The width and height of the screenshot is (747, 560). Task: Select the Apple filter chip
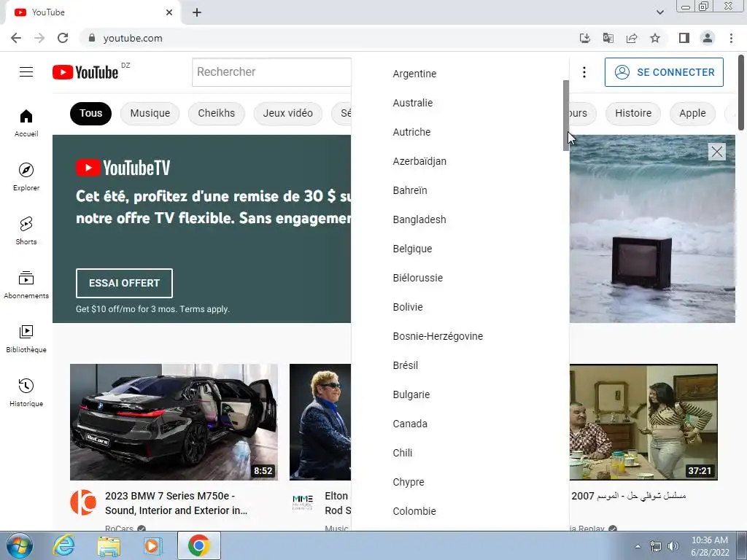pyautogui.click(x=692, y=113)
